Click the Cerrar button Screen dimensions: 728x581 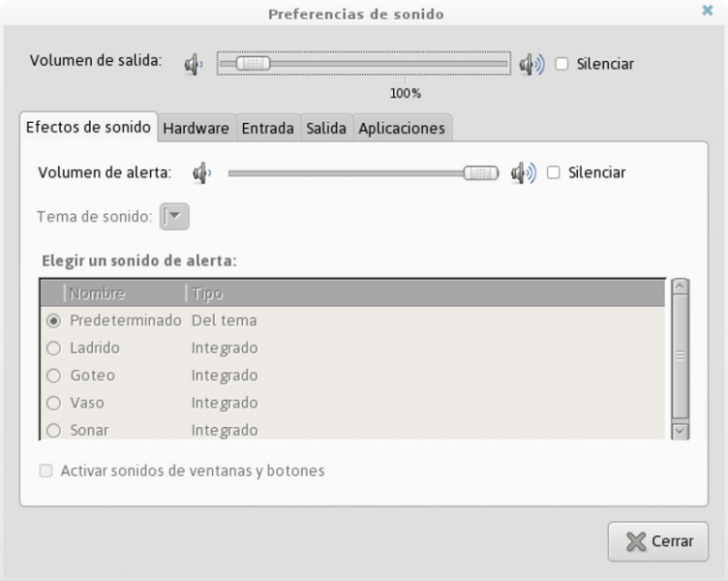click(x=658, y=541)
